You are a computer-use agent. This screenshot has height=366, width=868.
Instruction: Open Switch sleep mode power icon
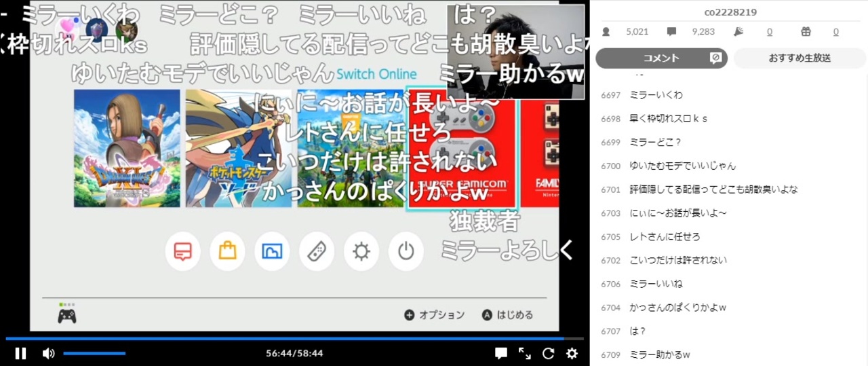(x=406, y=251)
